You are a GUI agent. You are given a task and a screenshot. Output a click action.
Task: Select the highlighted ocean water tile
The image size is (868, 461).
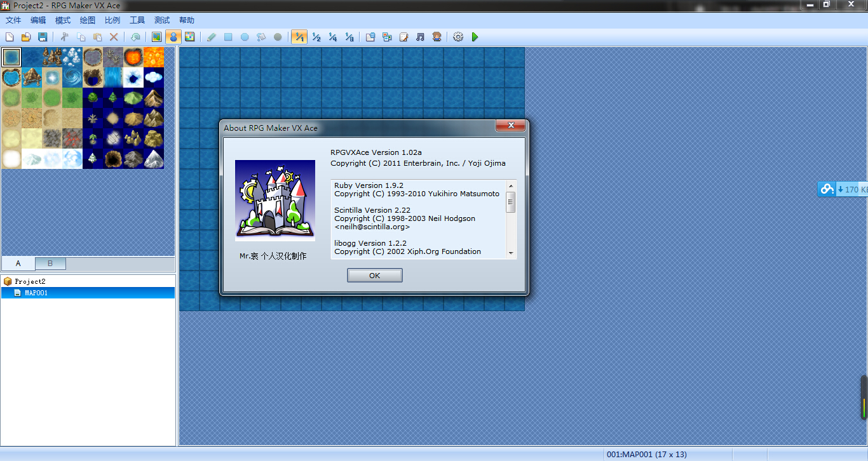11,57
